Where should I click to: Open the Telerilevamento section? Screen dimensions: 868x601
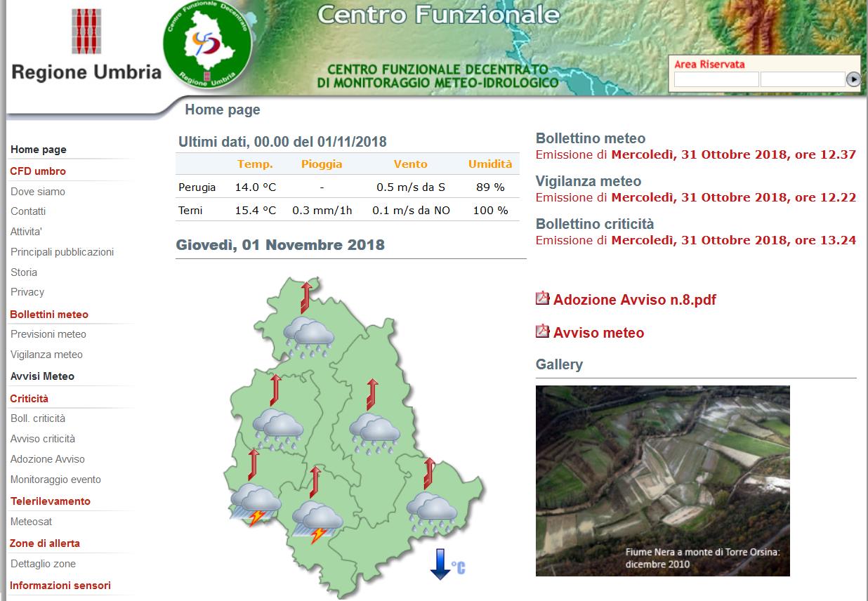tap(51, 501)
